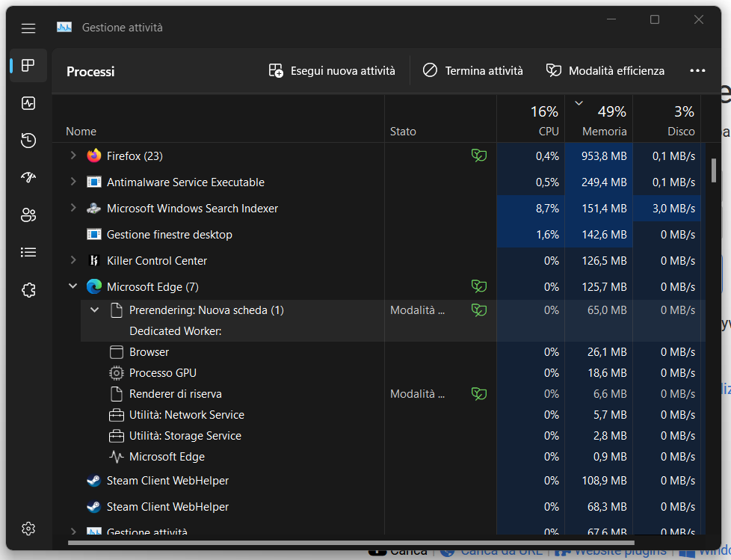This screenshot has height=560, width=731.
Task: Click the horizontal scrollbar at bottom
Action: click(x=351, y=543)
